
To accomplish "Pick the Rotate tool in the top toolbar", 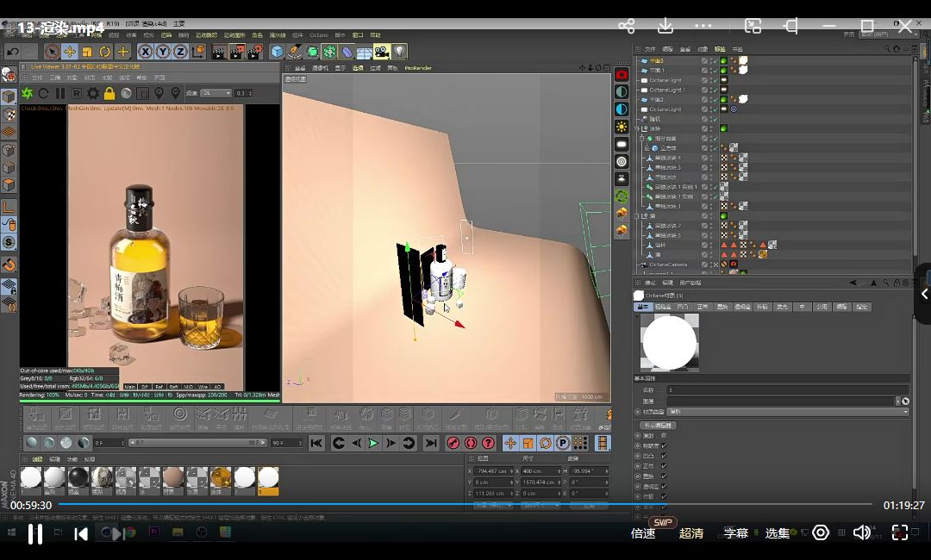I will 104,53.
